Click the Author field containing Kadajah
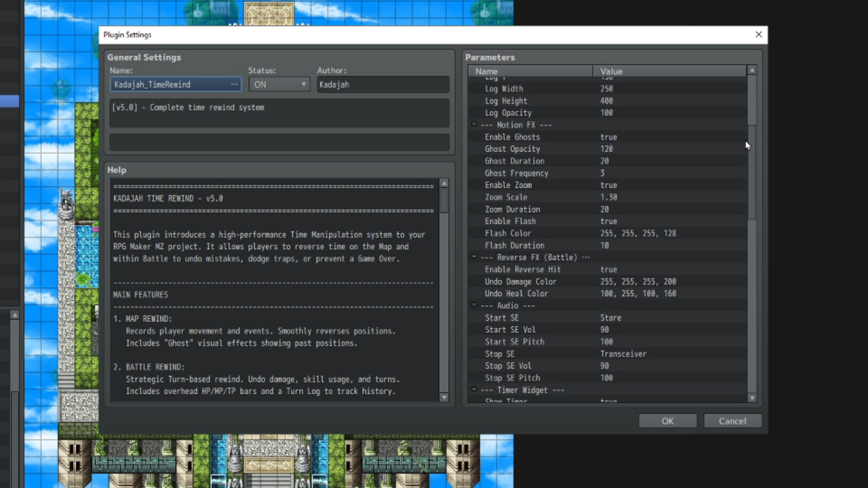Screen dimensions: 868x488 383,84
